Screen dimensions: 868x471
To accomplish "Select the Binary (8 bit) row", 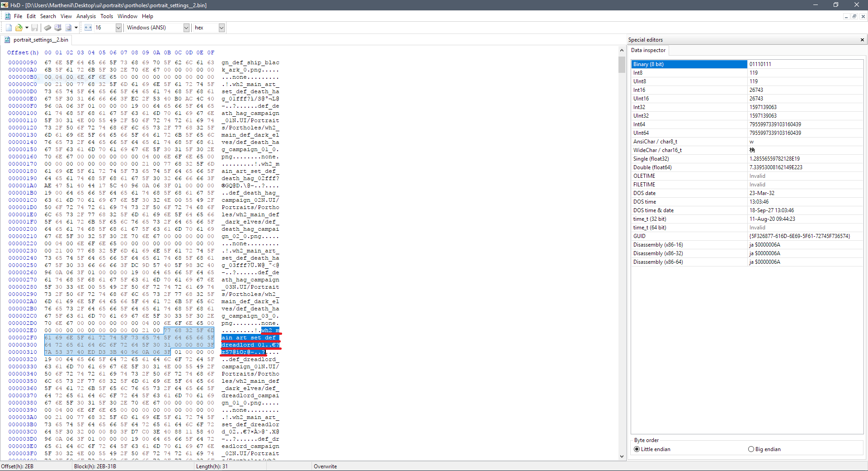I will pos(747,64).
